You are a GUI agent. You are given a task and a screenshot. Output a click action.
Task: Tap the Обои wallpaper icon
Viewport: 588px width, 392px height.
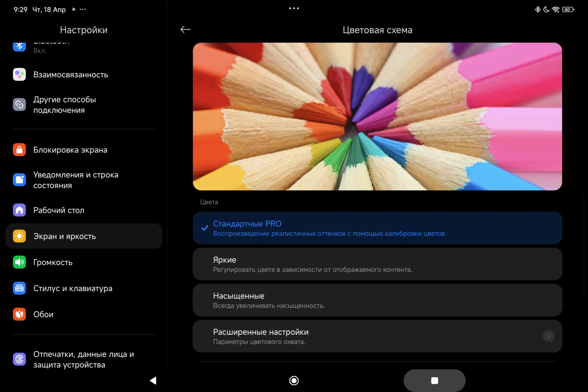[x=19, y=314]
